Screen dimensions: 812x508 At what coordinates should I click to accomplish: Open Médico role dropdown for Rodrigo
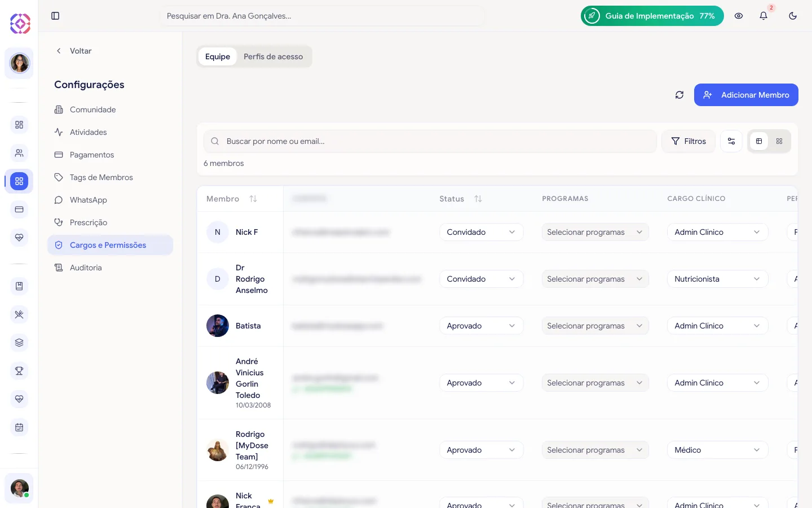(x=717, y=450)
